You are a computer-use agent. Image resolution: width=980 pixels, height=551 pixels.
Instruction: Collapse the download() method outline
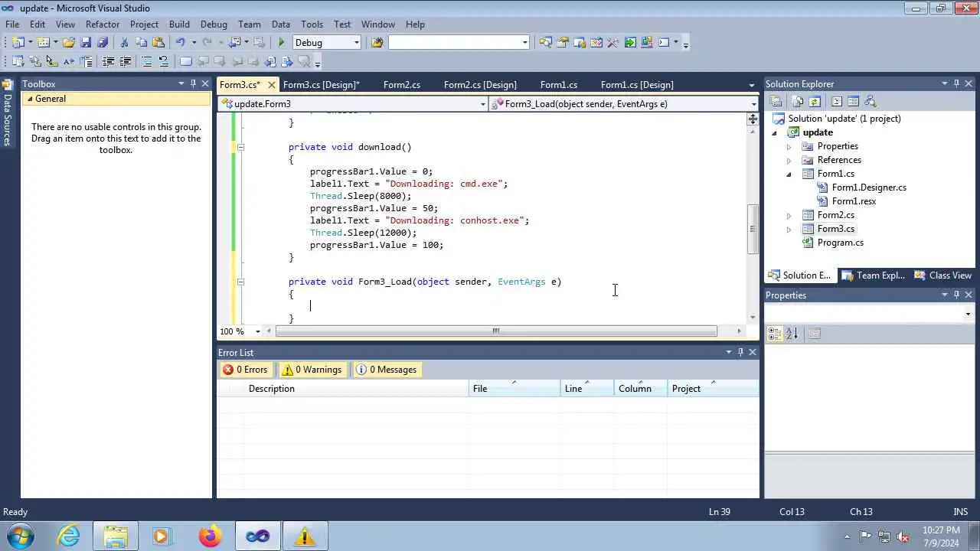pos(240,147)
